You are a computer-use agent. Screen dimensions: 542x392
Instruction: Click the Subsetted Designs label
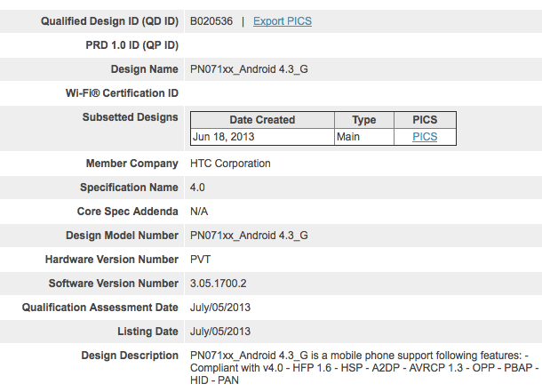[x=130, y=117]
